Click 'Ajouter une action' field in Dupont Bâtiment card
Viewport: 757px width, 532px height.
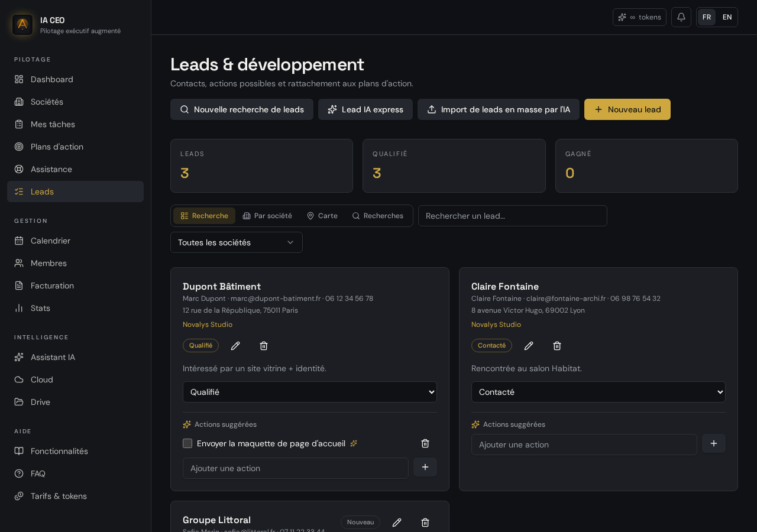pyautogui.click(x=296, y=468)
